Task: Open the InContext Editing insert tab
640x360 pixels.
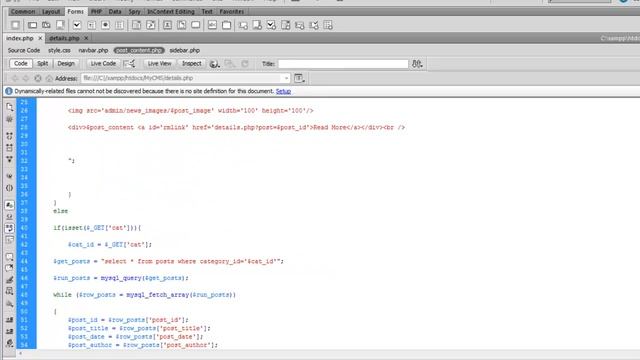Action: coord(171,11)
